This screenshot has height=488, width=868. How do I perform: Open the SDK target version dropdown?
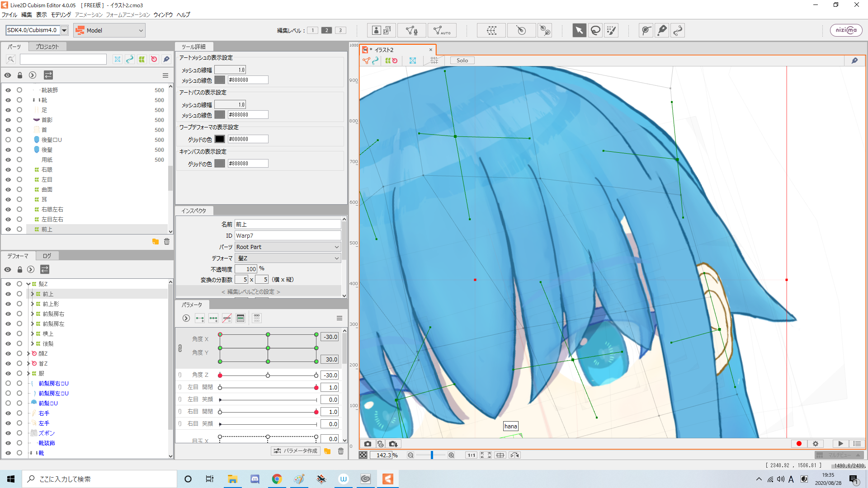pos(64,30)
